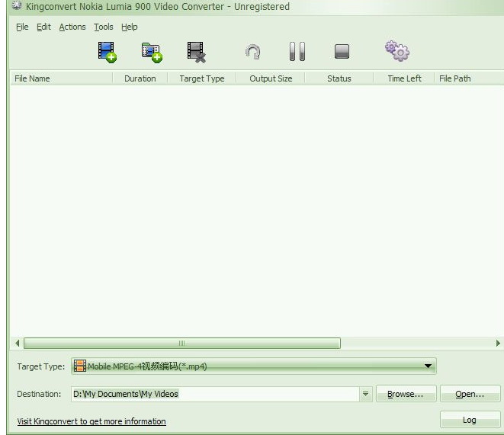This screenshot has height=435, width=504.
Task: Expand the Destination path dropdown arrow
Action: 365,394
